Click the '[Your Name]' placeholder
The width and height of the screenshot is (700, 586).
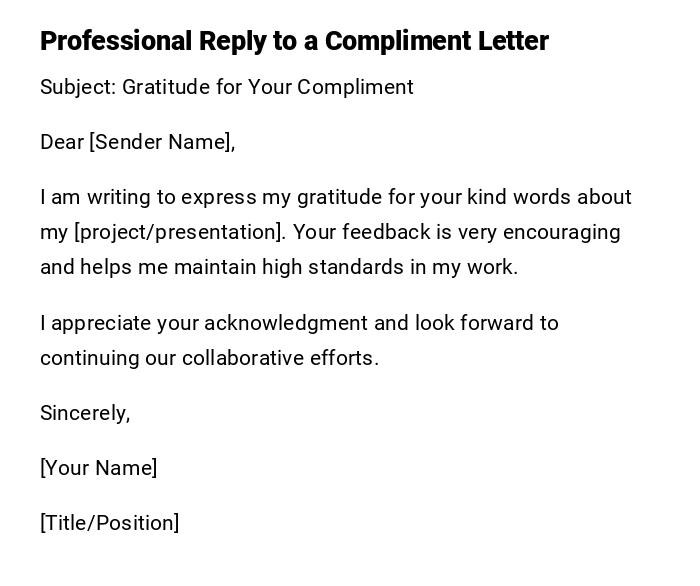(98, 468)
